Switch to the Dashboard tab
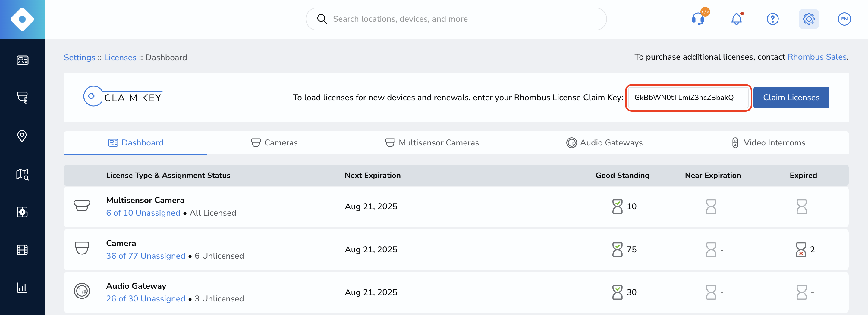The width and height of the screenshot is (868, 315). pos(135,143)
